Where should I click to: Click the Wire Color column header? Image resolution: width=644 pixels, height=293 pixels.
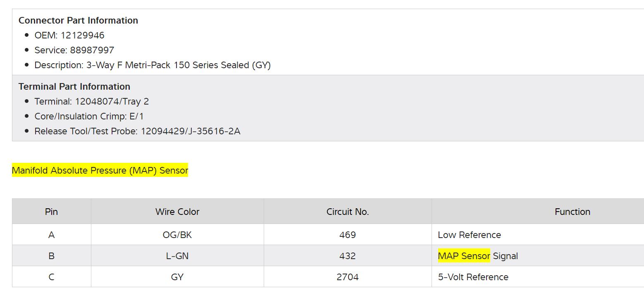(177, 212)
